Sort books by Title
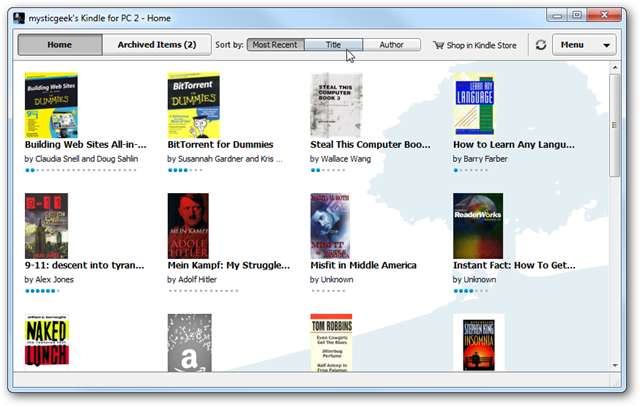 point(333,44)
